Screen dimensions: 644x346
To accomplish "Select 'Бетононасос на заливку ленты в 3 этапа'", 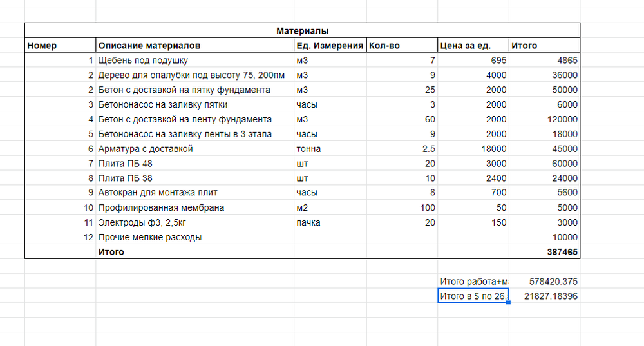I will pyautogui.click(x=195, y=134).
